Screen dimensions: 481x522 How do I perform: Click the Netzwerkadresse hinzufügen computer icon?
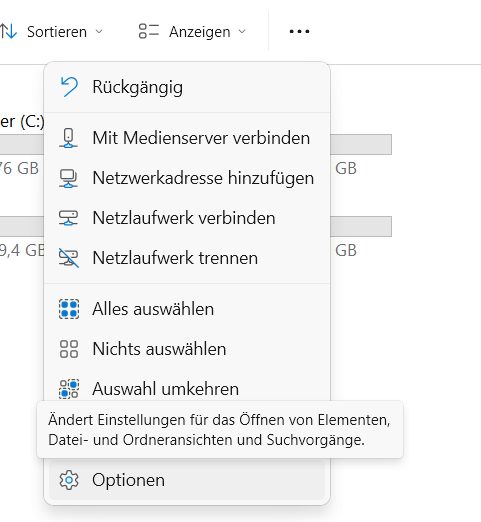[68, 178]
